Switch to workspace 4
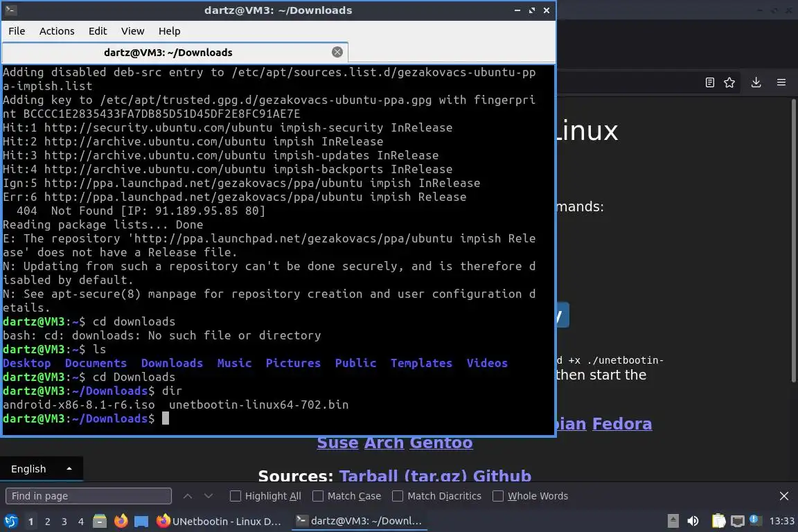 [81, 522]
